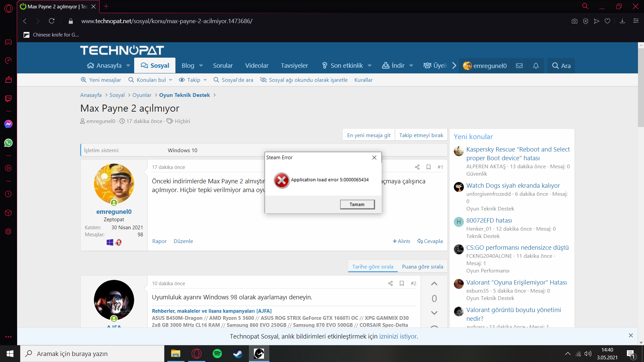
Task: Expand the Anasayfa dropdown arrow
Action: point(128,66)
